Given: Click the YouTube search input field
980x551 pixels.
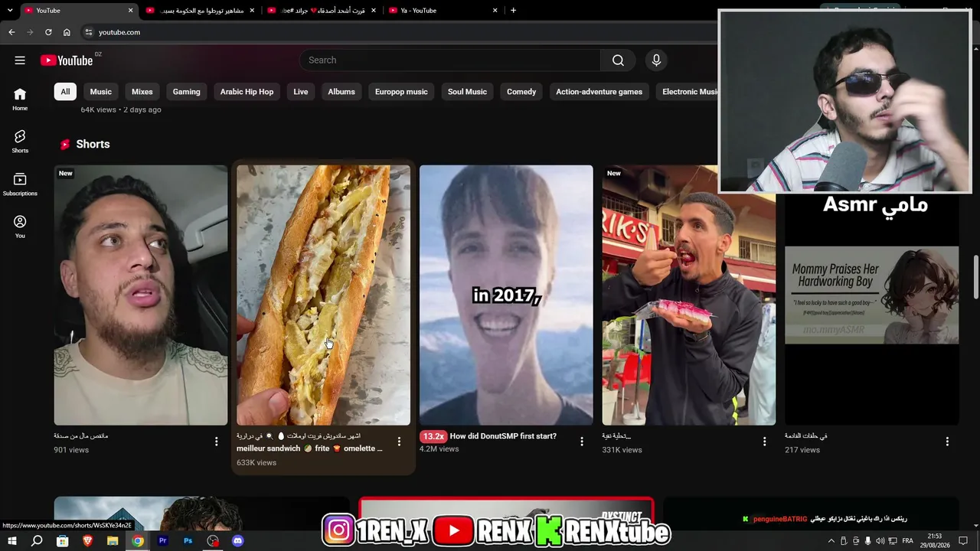Looking at the screenshot, I should click(x=450, y=60).
